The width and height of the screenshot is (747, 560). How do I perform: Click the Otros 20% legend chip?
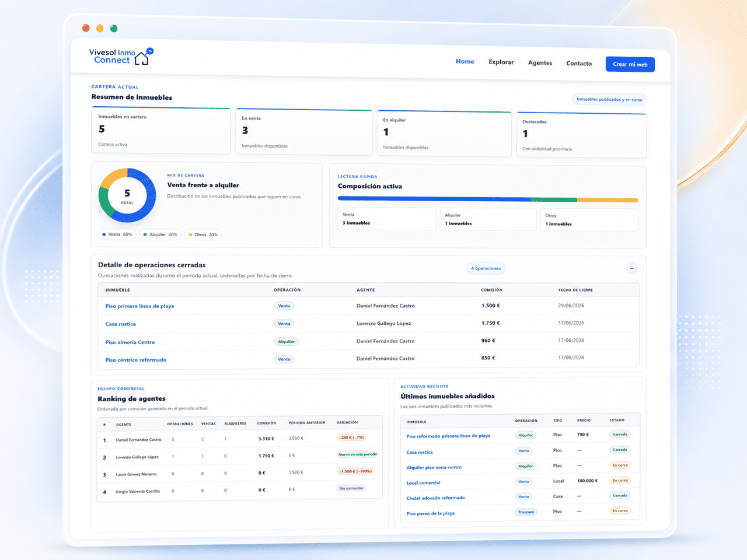203,235
